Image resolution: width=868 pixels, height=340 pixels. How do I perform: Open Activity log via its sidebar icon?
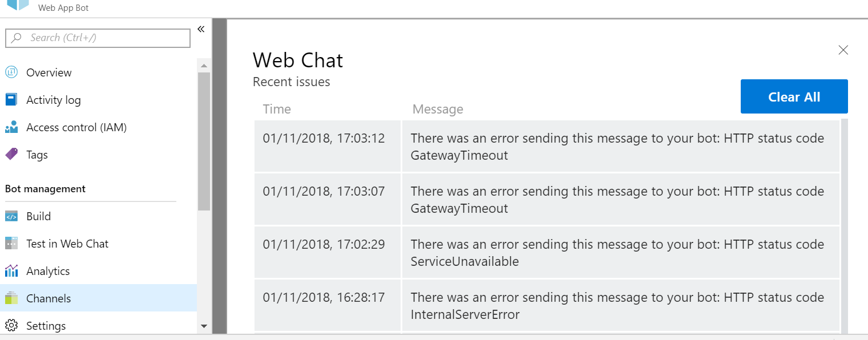click(x=13, y=100)
